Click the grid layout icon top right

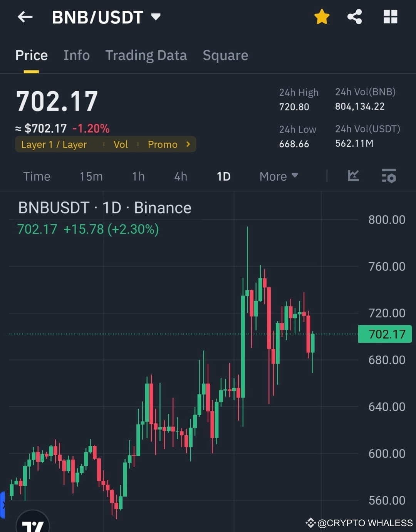[x=390, y=17]
